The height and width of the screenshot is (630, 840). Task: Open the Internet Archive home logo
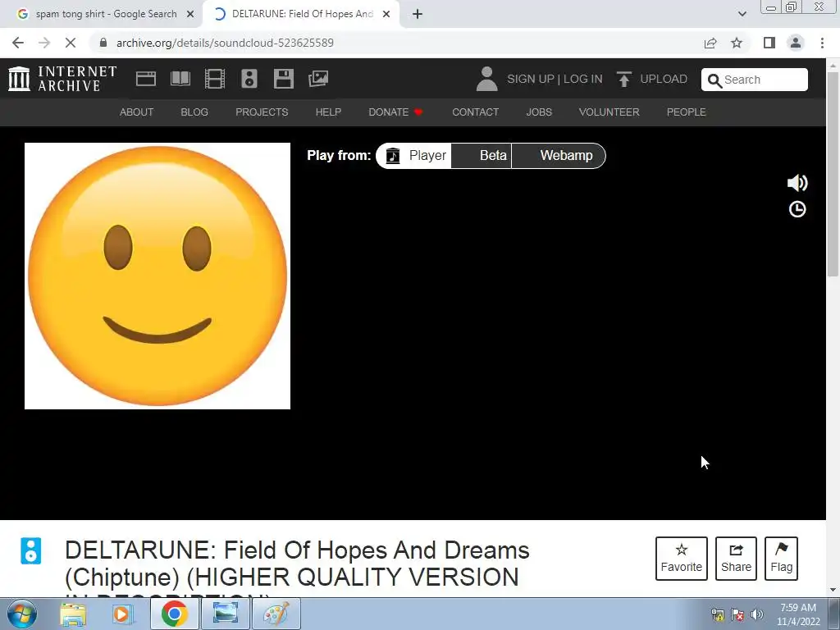62,79
